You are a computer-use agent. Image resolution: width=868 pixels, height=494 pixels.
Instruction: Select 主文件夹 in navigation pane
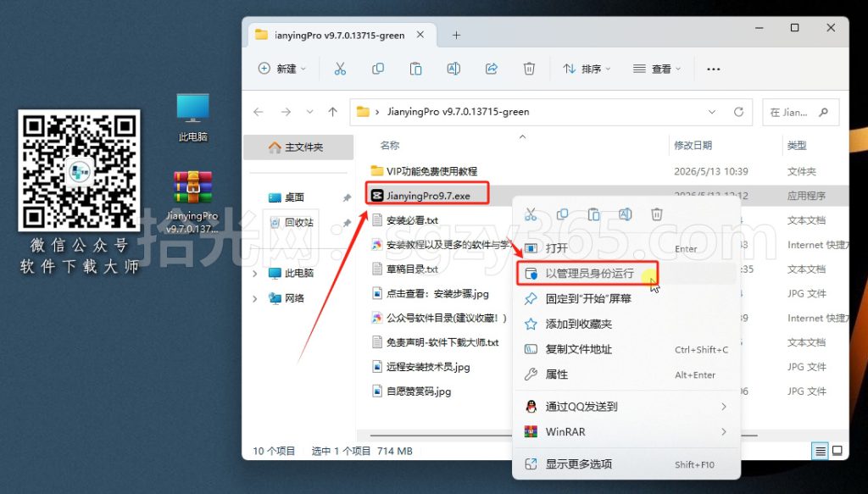(298, 147)
